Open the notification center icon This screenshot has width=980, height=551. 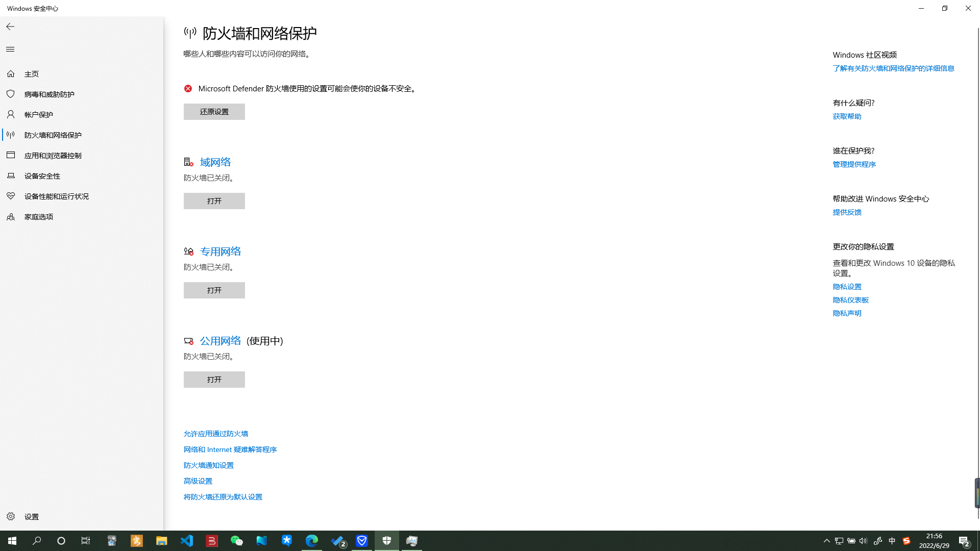(x=964, y=541)
